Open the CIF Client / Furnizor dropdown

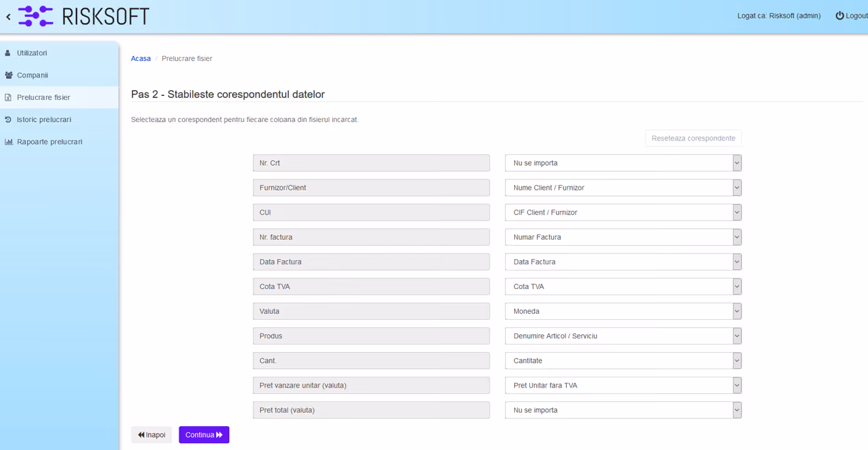pyautogui.click(x=623, y=212)
